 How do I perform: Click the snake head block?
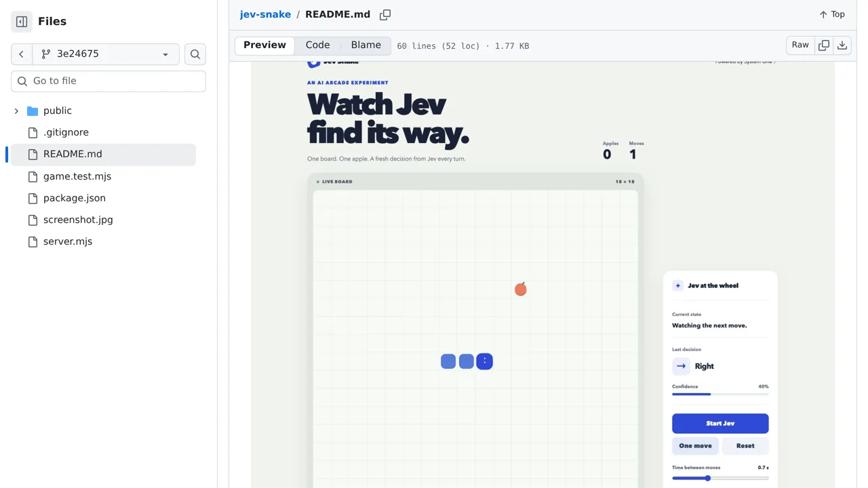[484, 361]
